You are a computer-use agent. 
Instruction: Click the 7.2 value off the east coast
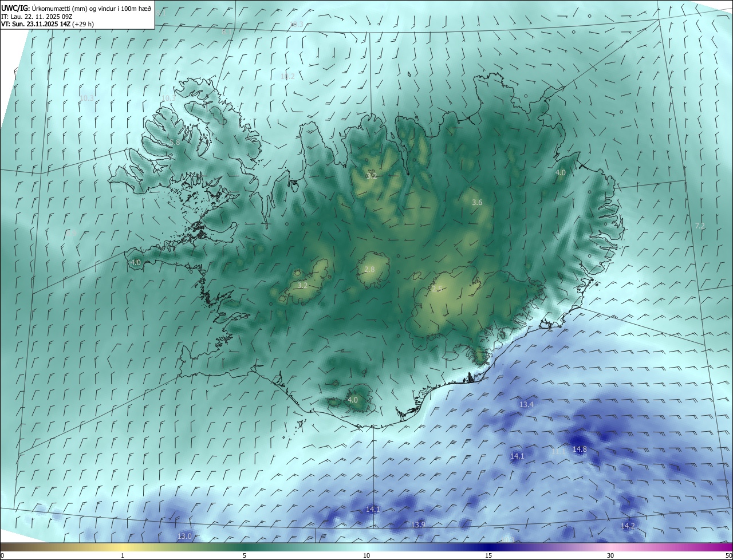700,226
